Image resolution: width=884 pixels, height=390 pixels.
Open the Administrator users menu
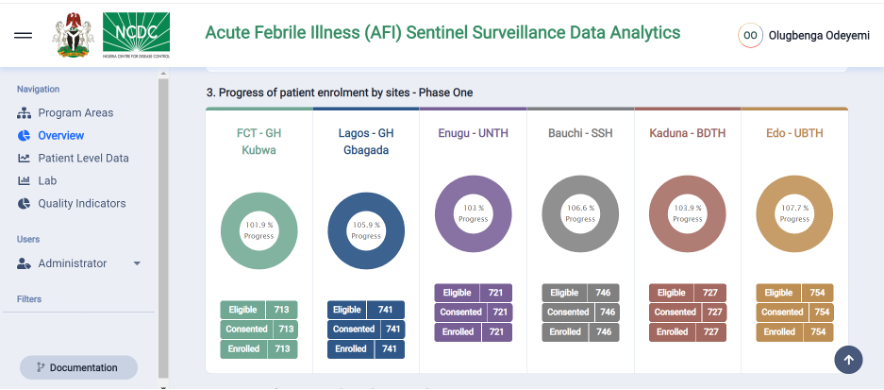tap(79, 263)
